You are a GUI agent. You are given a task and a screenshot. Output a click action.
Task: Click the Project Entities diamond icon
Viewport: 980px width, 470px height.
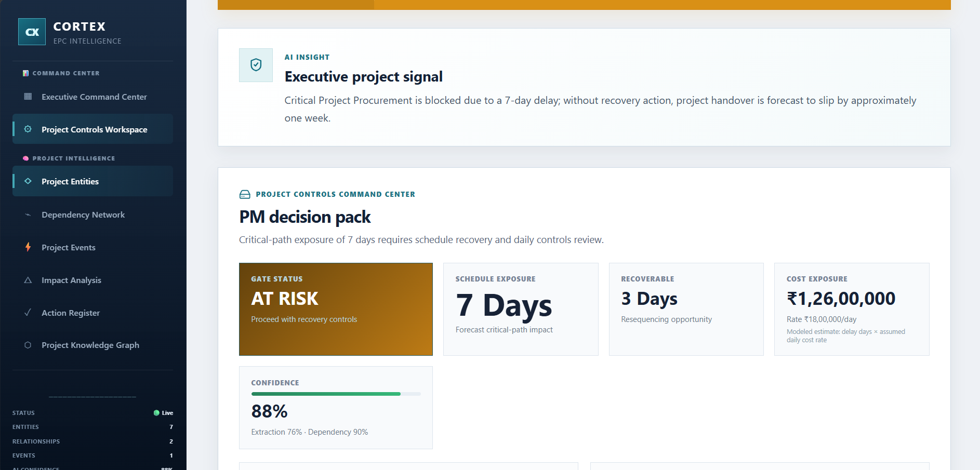(x=28, y=181)
